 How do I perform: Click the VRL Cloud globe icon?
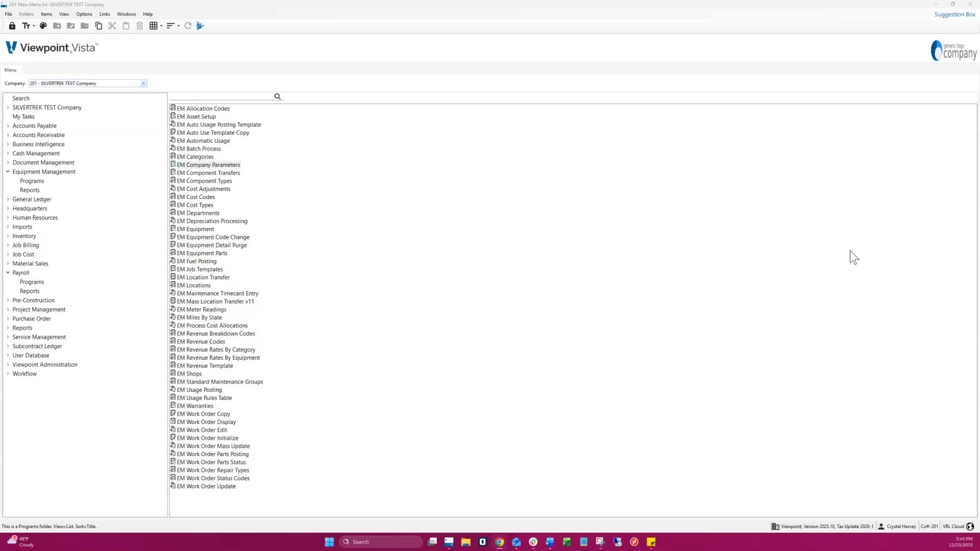pyautogui.click(x=970, y=527)
